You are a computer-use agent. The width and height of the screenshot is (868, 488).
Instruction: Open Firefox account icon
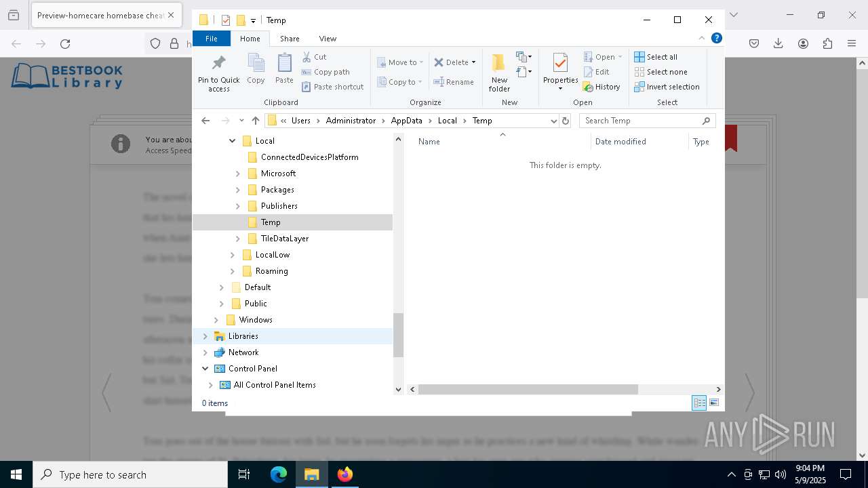[803, 43]
